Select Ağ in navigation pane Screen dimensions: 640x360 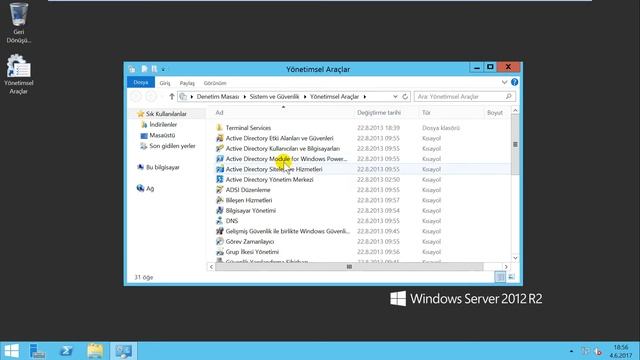150,188
